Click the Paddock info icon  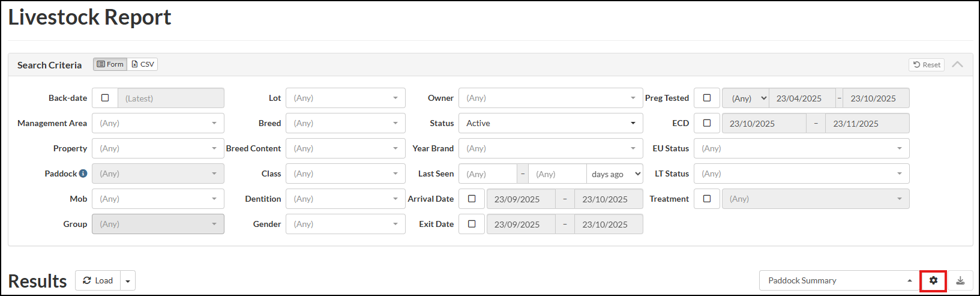[83, 174]
